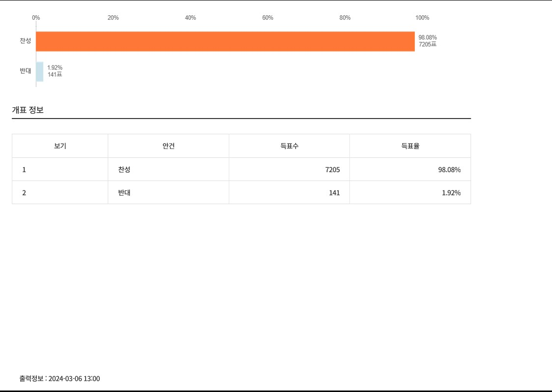Select the 7205 vote count cell in the table
Image resolution: width=552 pixels, height=392 pixels.
tap(333, 170)
